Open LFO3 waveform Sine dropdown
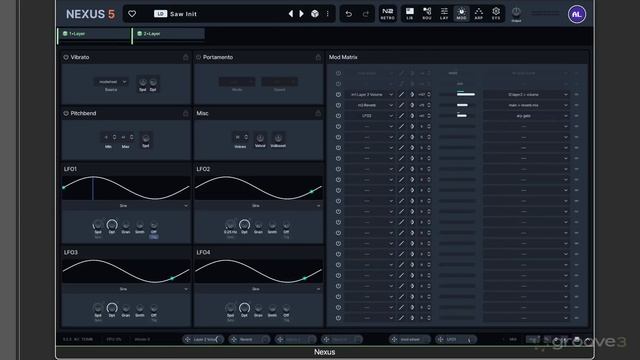Image resolution: width=640 pixels, height=360 pixels. pyautogui.click(x=126, y=289)
